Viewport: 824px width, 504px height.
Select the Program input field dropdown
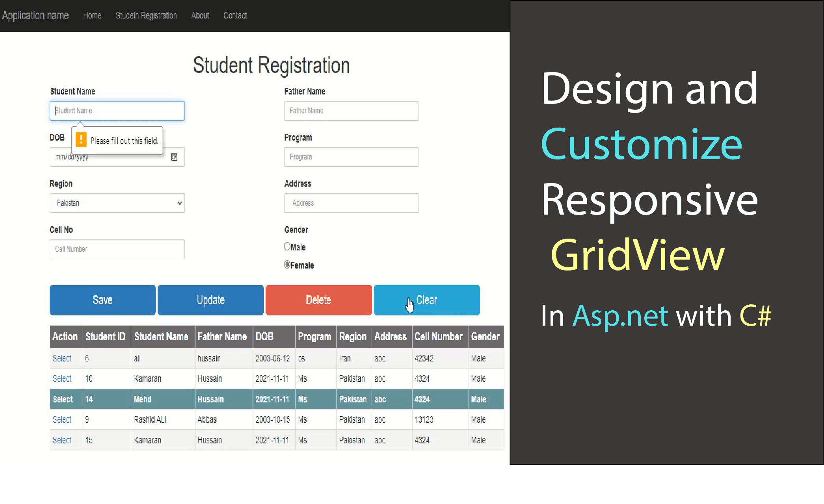[x=352, y=156]
